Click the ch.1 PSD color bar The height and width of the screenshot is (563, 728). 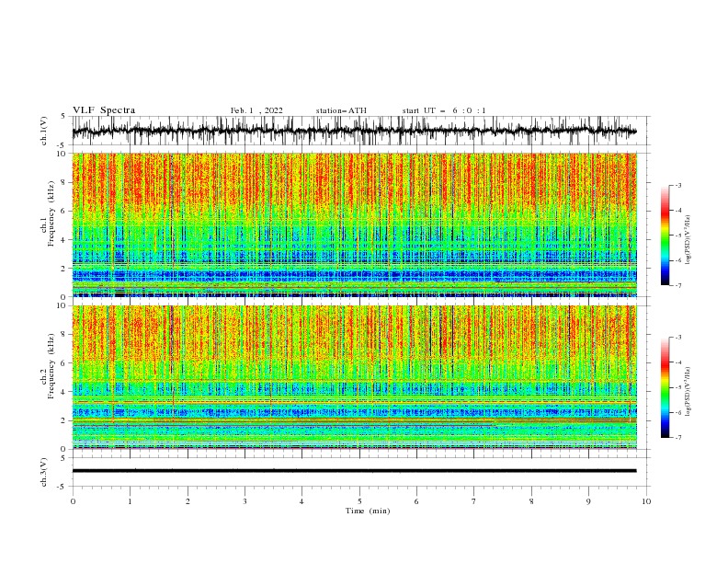pyautogui.click(x=665, y=236)
